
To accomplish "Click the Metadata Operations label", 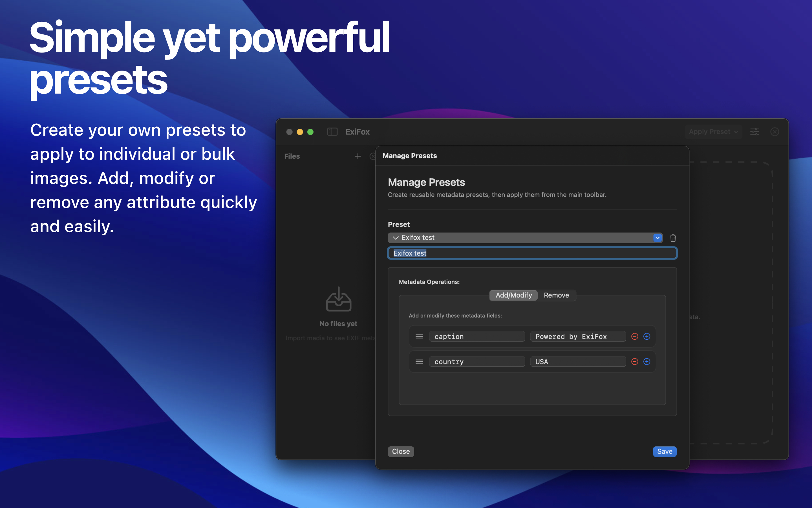I will pyautogui.click(x=429, y=282).
